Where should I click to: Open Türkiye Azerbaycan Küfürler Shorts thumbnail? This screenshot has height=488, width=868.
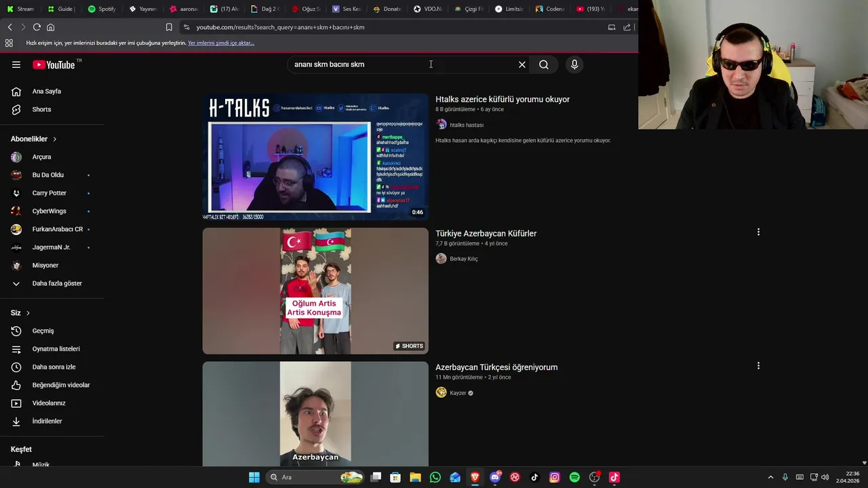tap(315, 291)
